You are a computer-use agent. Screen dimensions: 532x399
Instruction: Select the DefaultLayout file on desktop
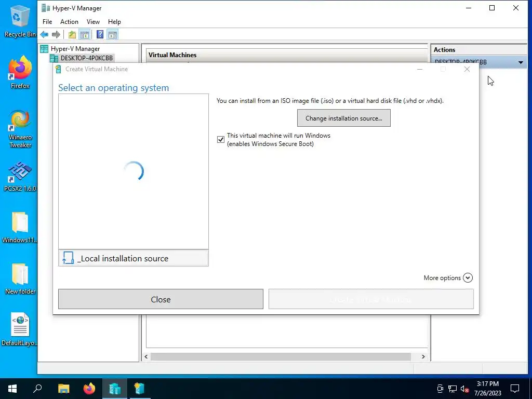click(x=20, y=329)
